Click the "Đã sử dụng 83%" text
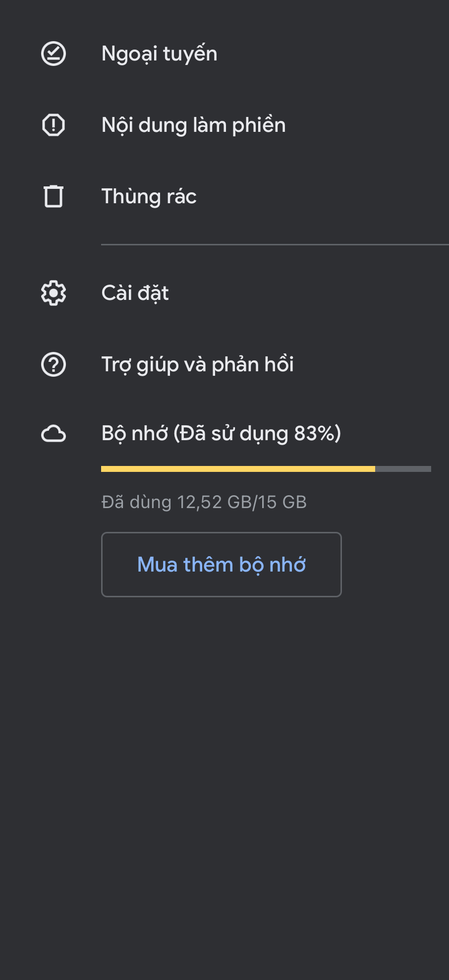This screenshot has width=449, height=980. tap(258, 434)
